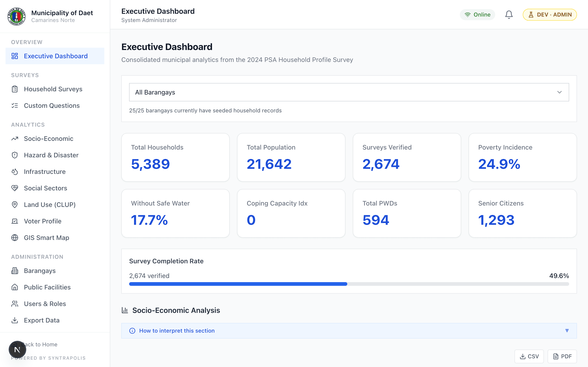Screen dimensions: 588x367
Task: Open Socio-Economic analytics via trend icon
Action: click(14, 138)
